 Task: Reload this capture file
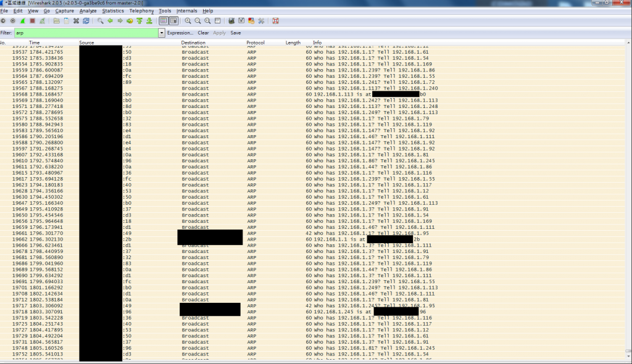click(x=86, y=21)
